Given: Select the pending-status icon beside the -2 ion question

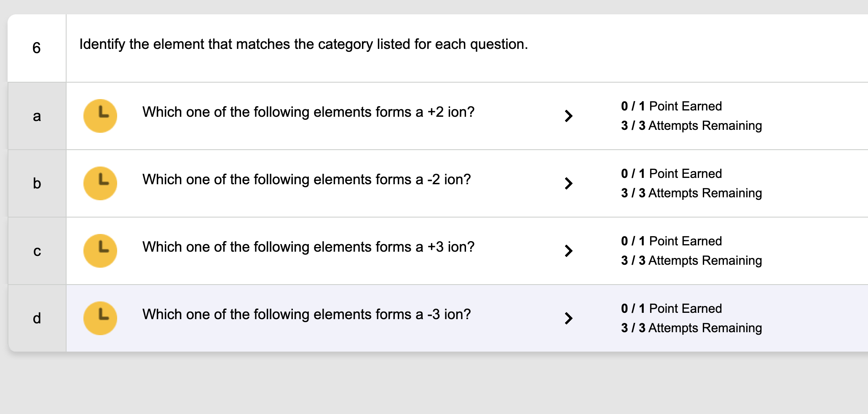Looking at the screenshot, I should (x=100, y=183).
